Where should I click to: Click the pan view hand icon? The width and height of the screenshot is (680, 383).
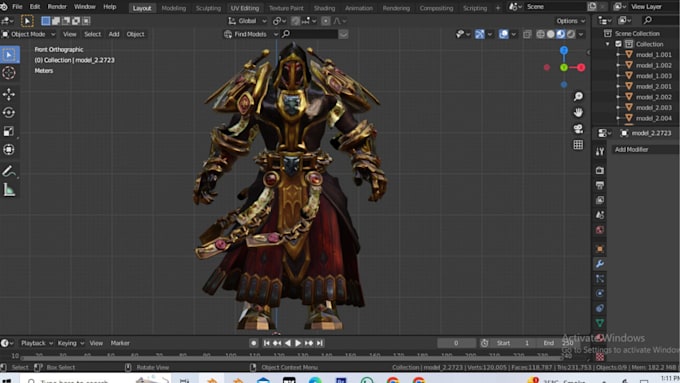578,112
